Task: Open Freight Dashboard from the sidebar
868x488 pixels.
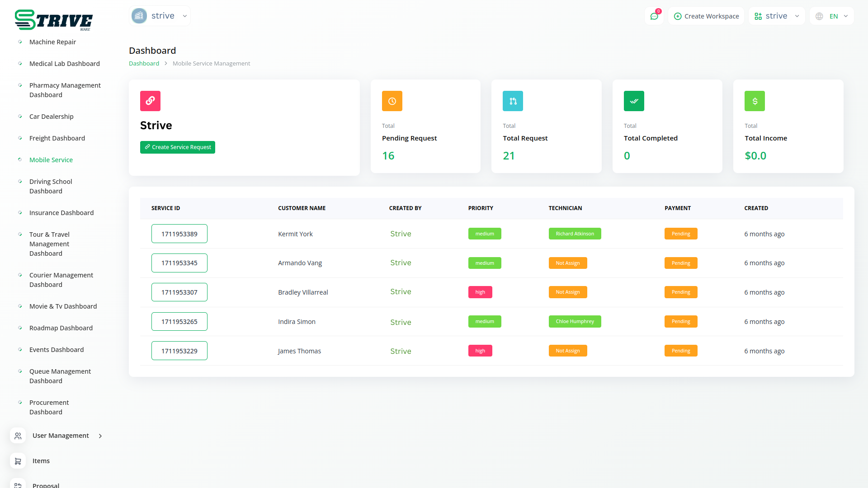Action: click(57, 138)
